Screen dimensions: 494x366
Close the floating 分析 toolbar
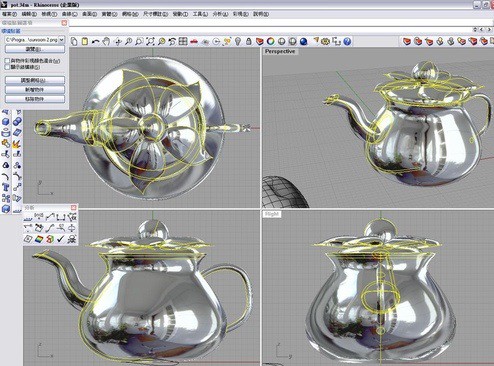[x=74, y=208]
